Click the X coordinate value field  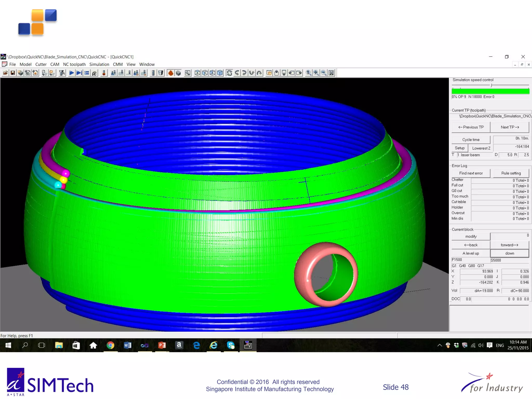tap(476, 271)
